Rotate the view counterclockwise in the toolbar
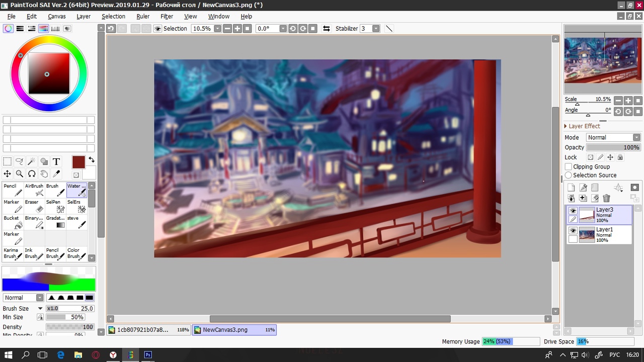The image size is (644, 362). 293,29
